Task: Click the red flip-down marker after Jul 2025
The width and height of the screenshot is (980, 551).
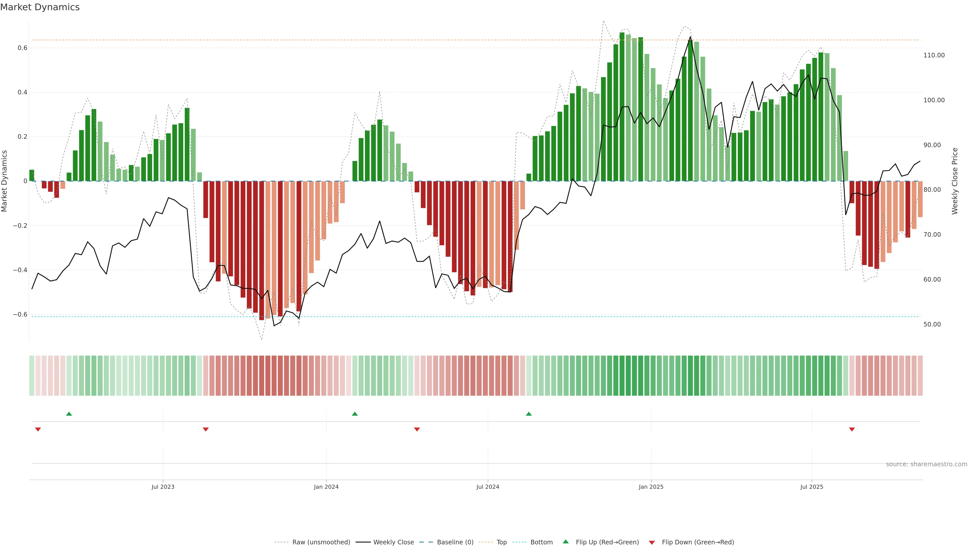Action: pos(852,429)
